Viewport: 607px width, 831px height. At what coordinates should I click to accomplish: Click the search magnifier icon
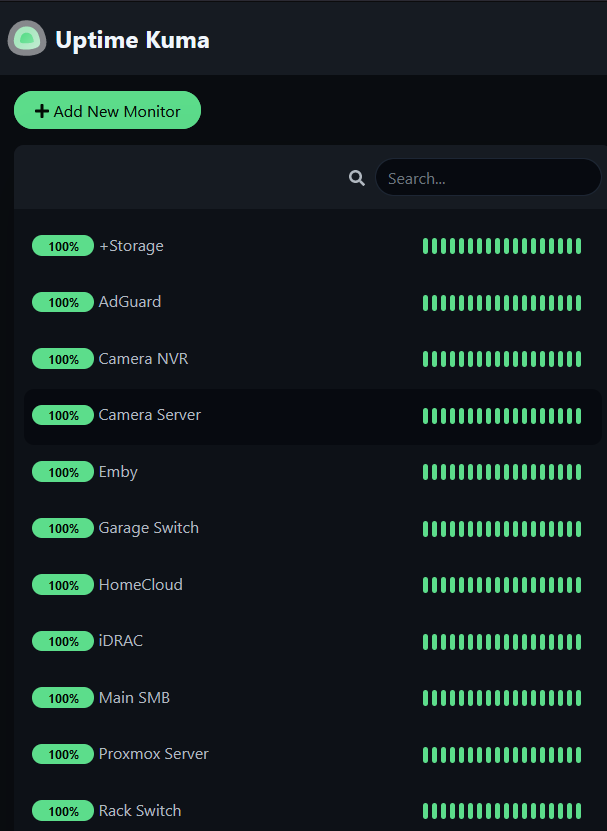pos(357,178)
